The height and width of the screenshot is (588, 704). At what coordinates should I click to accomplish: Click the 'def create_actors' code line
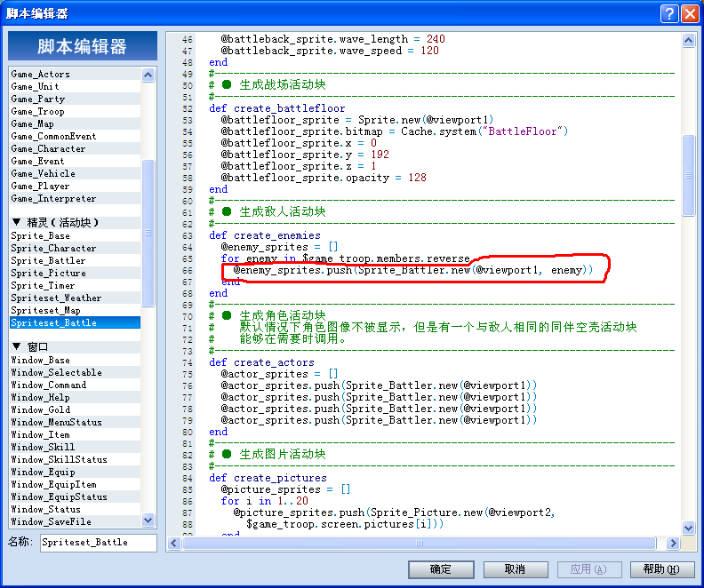[x=261, y=362]
